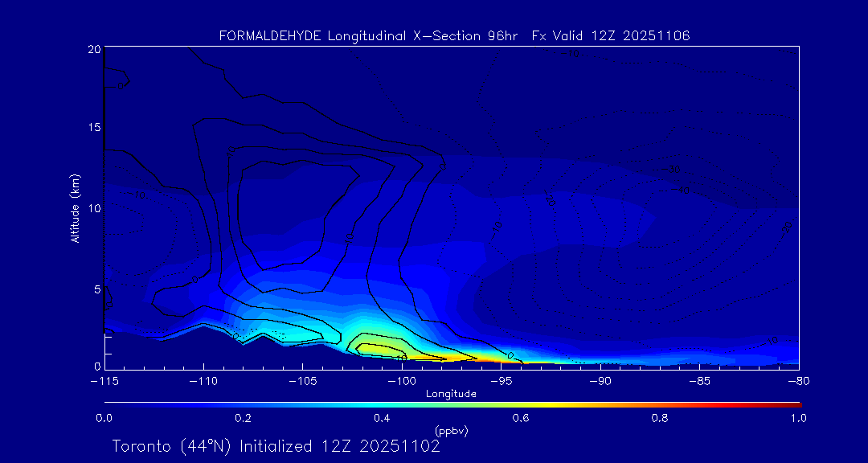Image resolution: width=868 pixels, height=463 pixels.
Task: Click the 20 km altitude tick label
Action: (x=93, y=49)
